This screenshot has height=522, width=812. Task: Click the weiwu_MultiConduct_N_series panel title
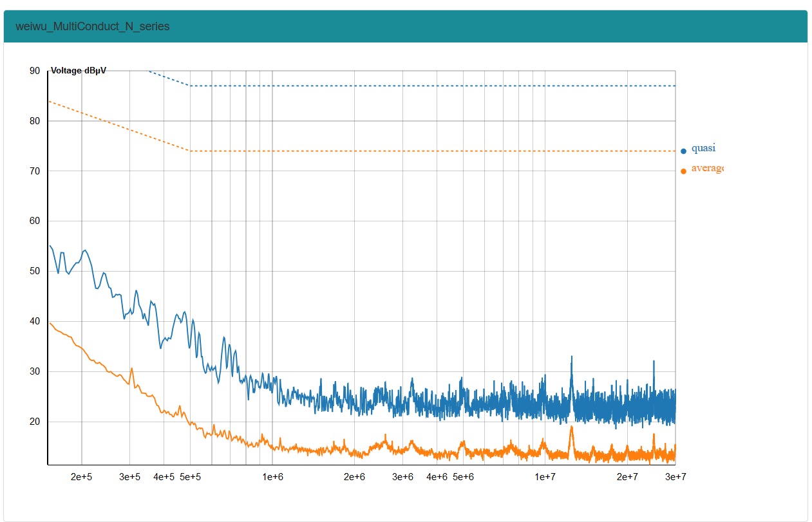[x=93, y=26]
